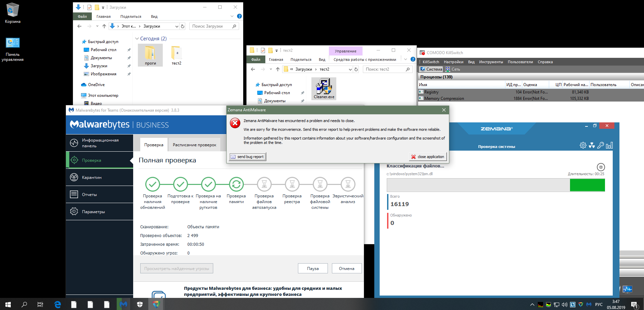The height and width of the screenshot is (310, 644).
Task: Click Windows Defender shield taskbar icon
Action: [140, 304]
